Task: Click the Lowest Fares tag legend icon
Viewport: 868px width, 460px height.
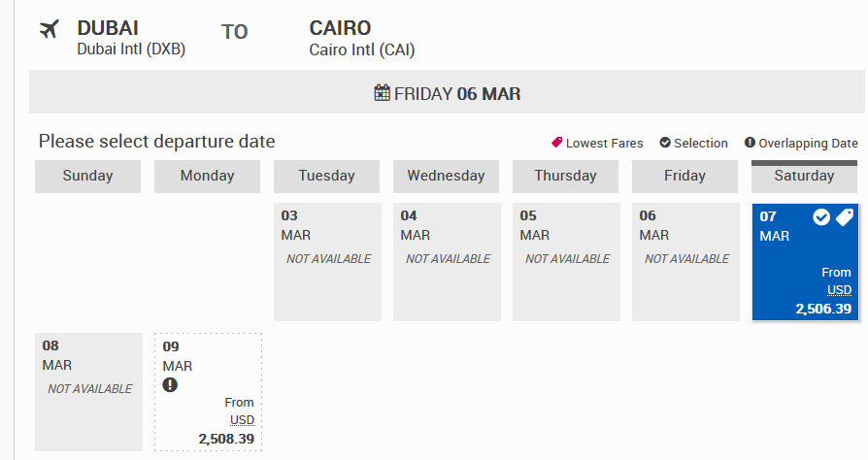Action: click(557, 143)
